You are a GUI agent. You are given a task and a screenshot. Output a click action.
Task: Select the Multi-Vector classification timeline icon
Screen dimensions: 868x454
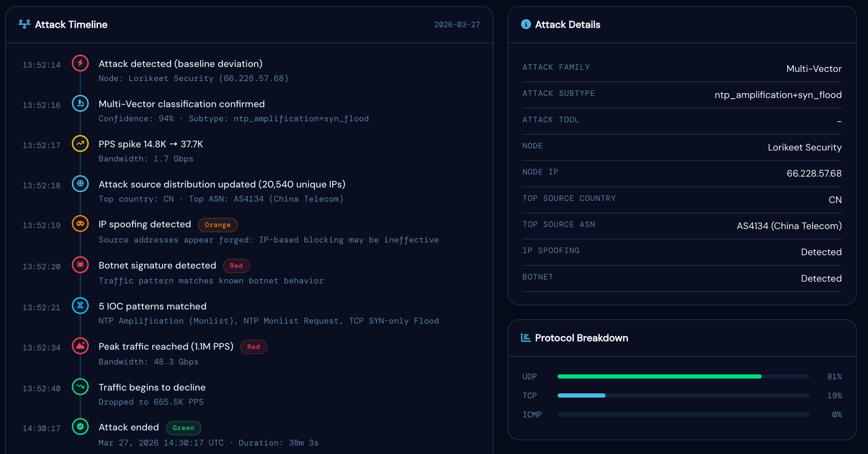80,103
